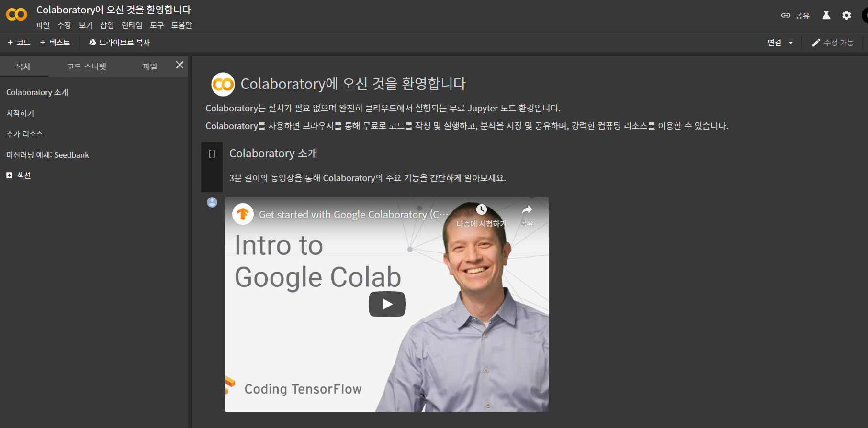
Task: Run the cell using the [ ] bracket
Action: [212, 154]
